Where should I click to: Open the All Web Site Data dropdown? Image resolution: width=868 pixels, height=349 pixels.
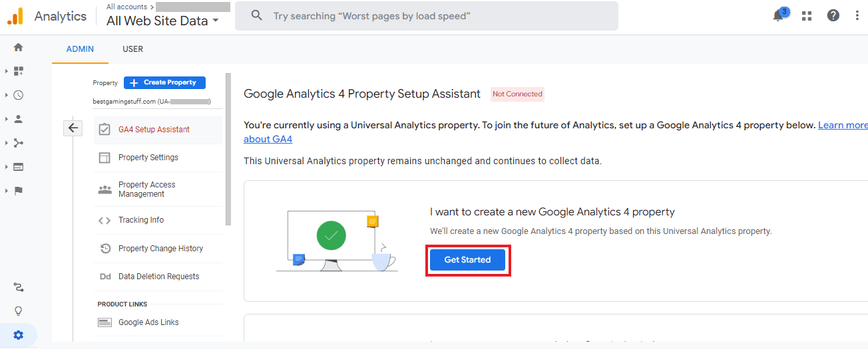163,21
